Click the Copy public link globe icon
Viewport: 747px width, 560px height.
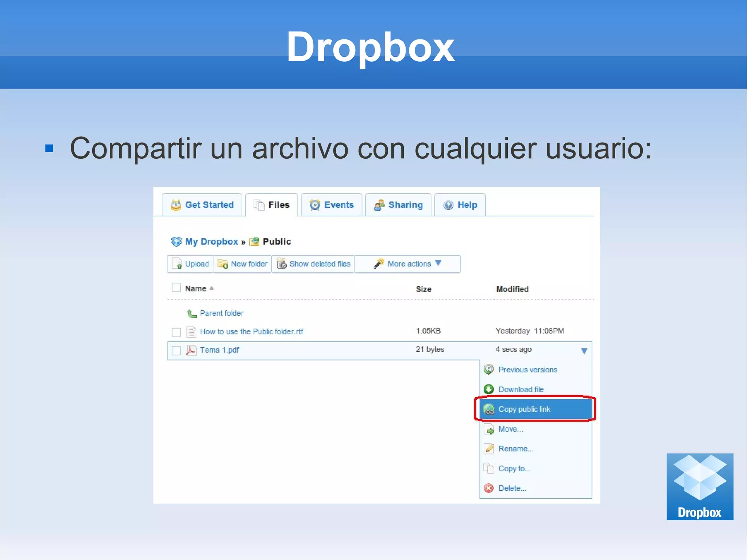[489, 409]
